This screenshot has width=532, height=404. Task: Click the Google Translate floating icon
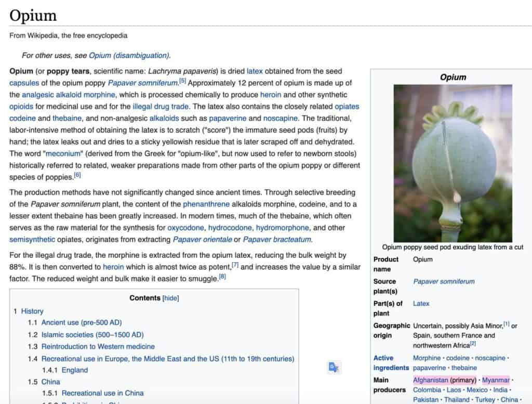(x=334, y=368)
